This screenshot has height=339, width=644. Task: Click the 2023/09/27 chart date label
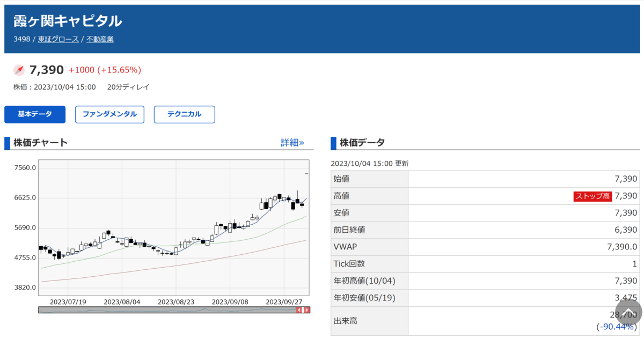pyautogui.click(x=284, y=301)
